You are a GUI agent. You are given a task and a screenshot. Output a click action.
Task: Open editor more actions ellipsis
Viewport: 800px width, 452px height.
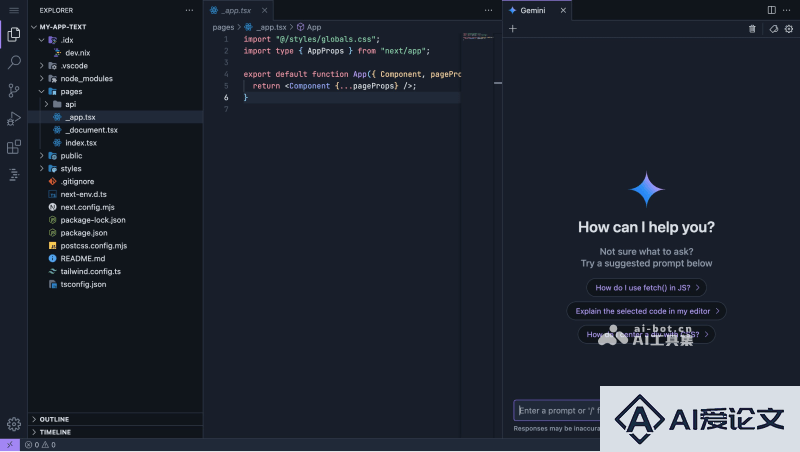[x=488, y=10]
